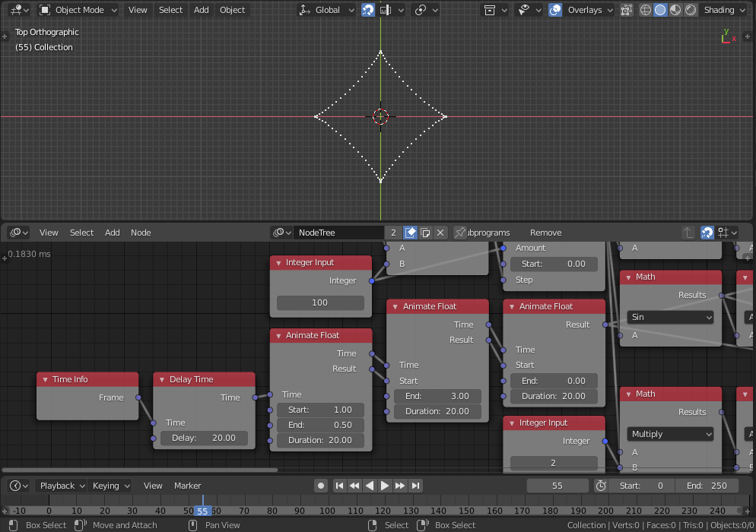
Task: Unlink the NodeTree with the X button
Action: pyautogui.click(x=440, y=233)
